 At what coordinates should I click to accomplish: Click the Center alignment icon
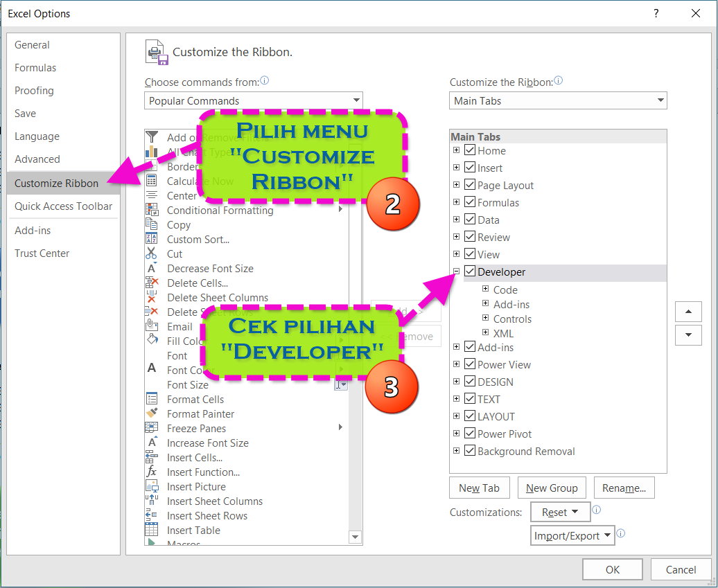(x=152, y=195)
